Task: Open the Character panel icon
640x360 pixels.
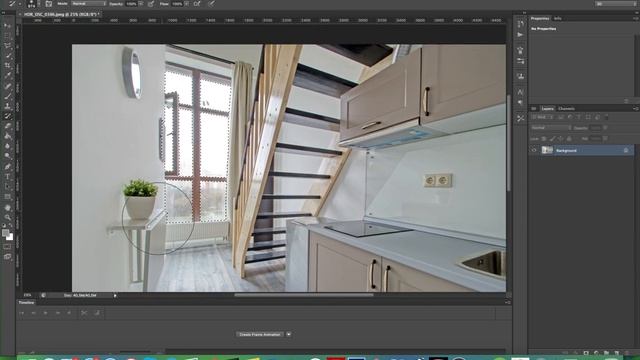Action: coord(520,92)
